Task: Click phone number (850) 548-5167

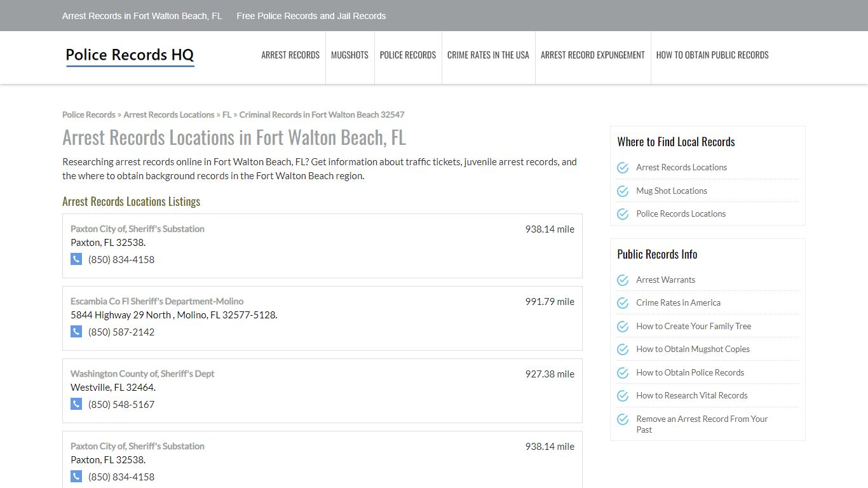Action: tap(121, 404)
